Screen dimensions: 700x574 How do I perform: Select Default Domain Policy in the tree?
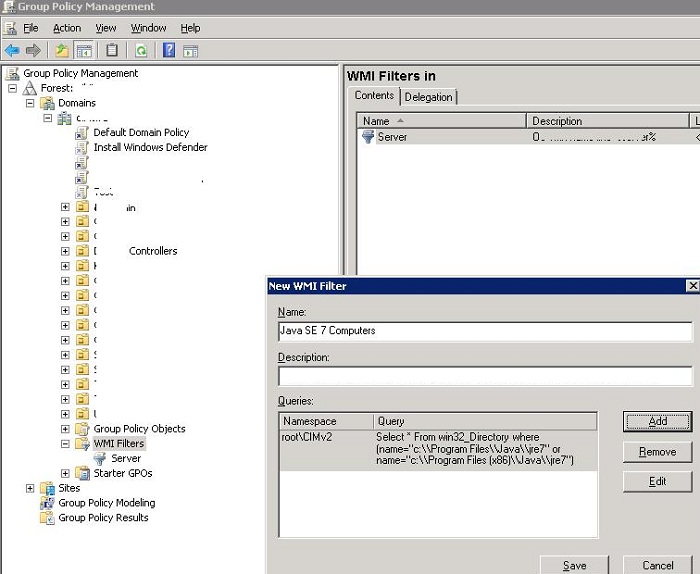(140, 132)
